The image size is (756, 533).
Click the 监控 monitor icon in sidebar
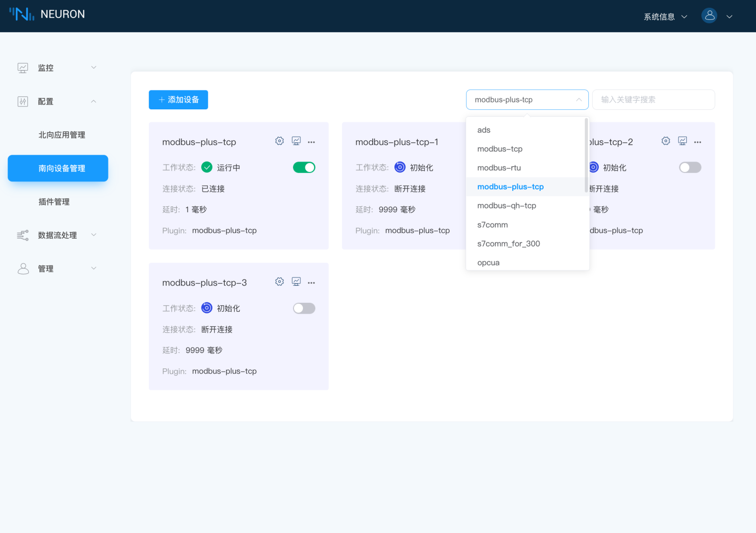(23, 68)
